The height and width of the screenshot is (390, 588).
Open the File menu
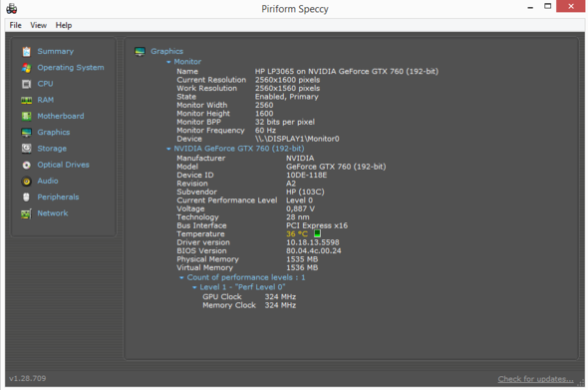coord(15,25)
